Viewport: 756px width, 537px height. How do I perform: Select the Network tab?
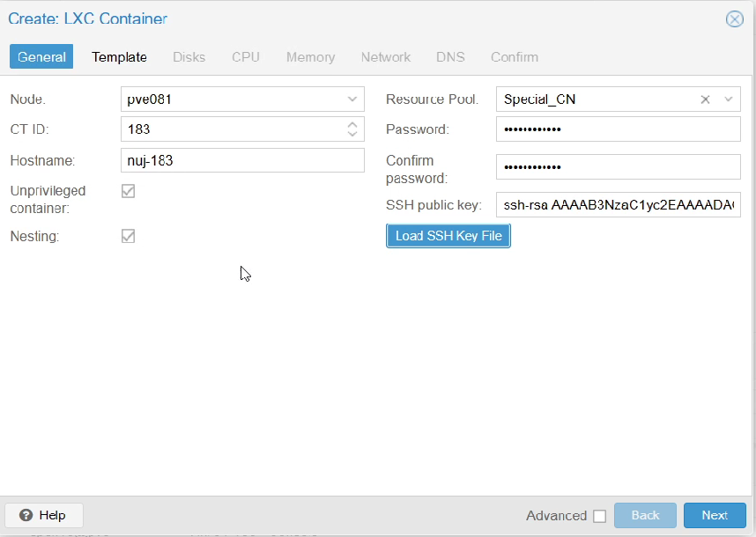pos(386,56)
